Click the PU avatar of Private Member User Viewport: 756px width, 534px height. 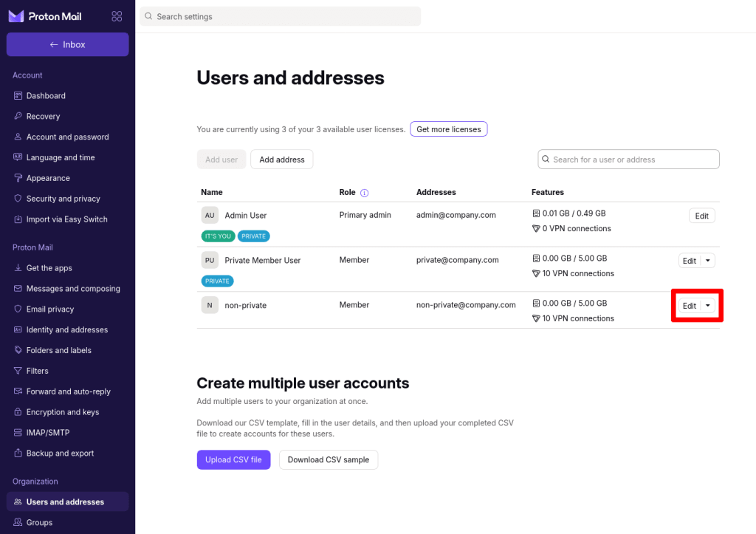[210, 260]
